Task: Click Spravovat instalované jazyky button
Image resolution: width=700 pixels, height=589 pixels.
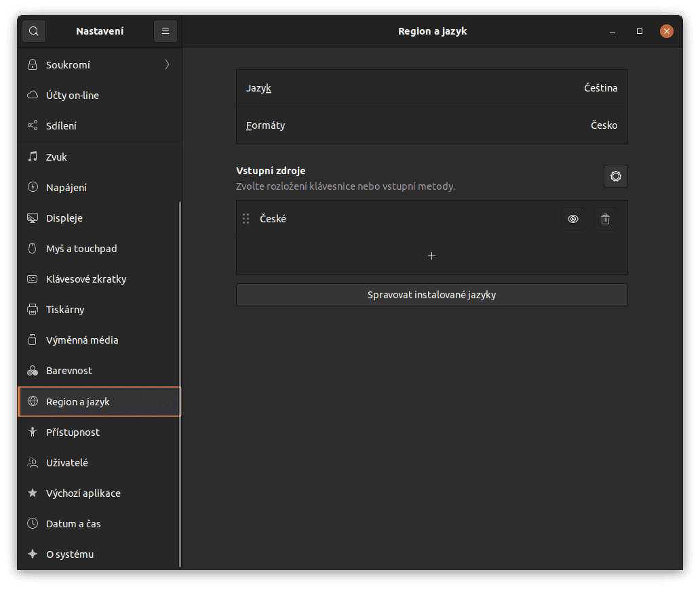Action: 431,295
